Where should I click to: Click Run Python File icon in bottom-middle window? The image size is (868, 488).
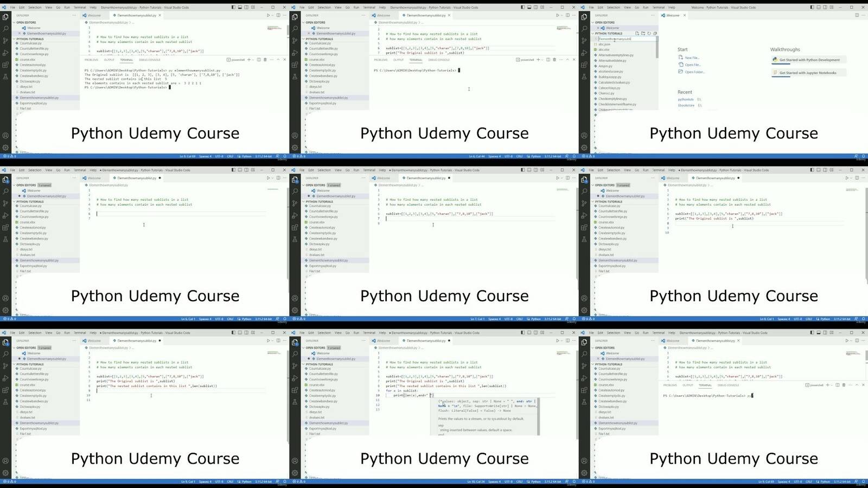[x=557, y=341]
